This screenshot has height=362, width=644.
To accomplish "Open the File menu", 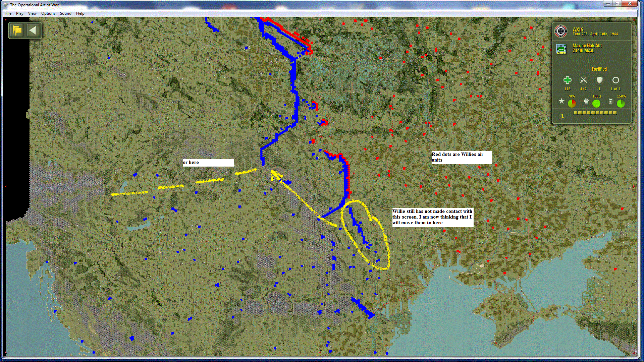I will [8, 13].
